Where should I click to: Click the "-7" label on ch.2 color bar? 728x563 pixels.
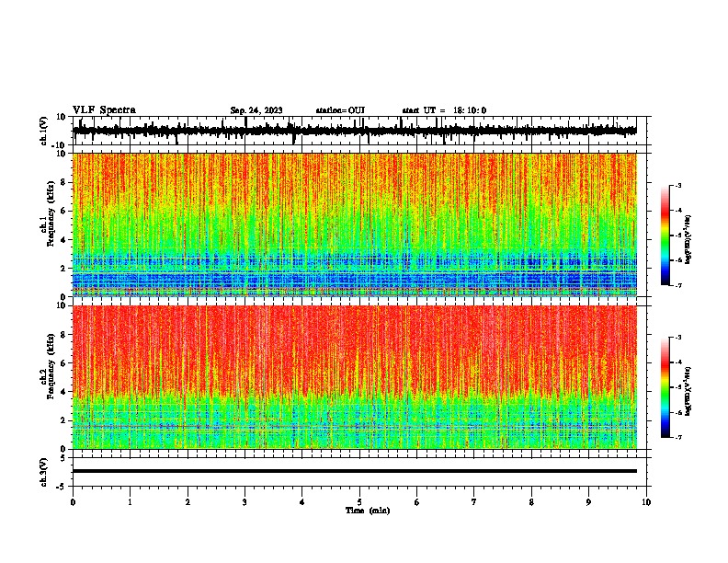tap(677, 438)
